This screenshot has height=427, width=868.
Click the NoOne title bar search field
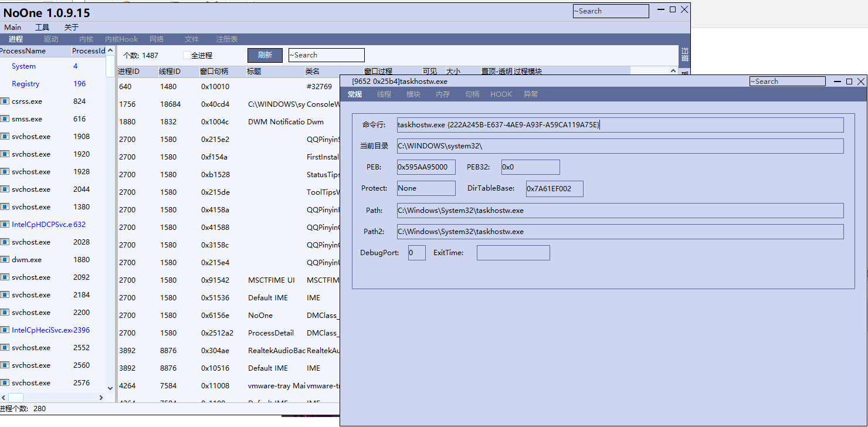pyautogui.click(x=611, y=11)
